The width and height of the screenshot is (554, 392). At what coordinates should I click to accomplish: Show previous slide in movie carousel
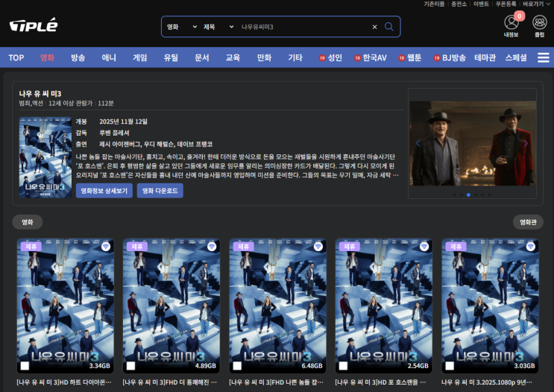pos(418,143)
